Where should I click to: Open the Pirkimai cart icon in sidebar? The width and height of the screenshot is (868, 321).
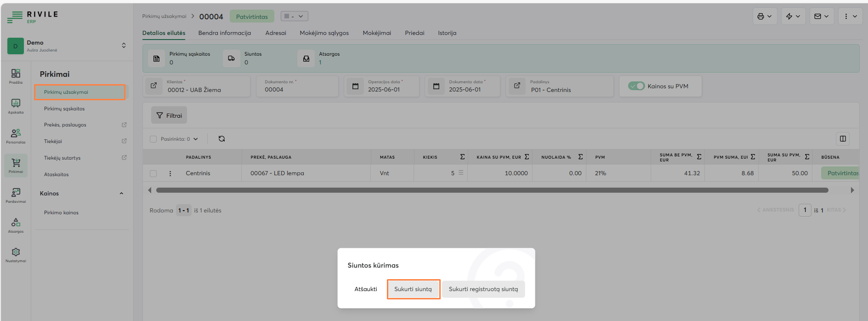pos(16,165)
